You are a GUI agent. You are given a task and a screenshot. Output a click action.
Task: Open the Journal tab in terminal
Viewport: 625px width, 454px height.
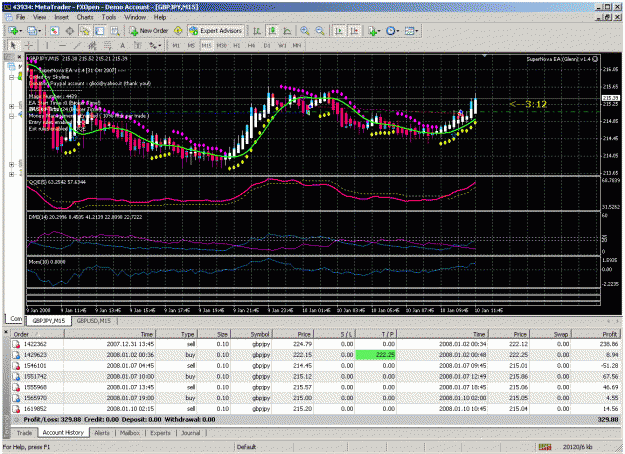click(x=191, y=433)
